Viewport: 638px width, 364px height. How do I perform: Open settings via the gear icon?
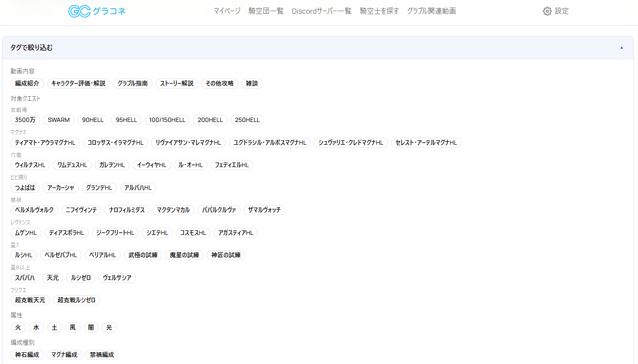547,11
